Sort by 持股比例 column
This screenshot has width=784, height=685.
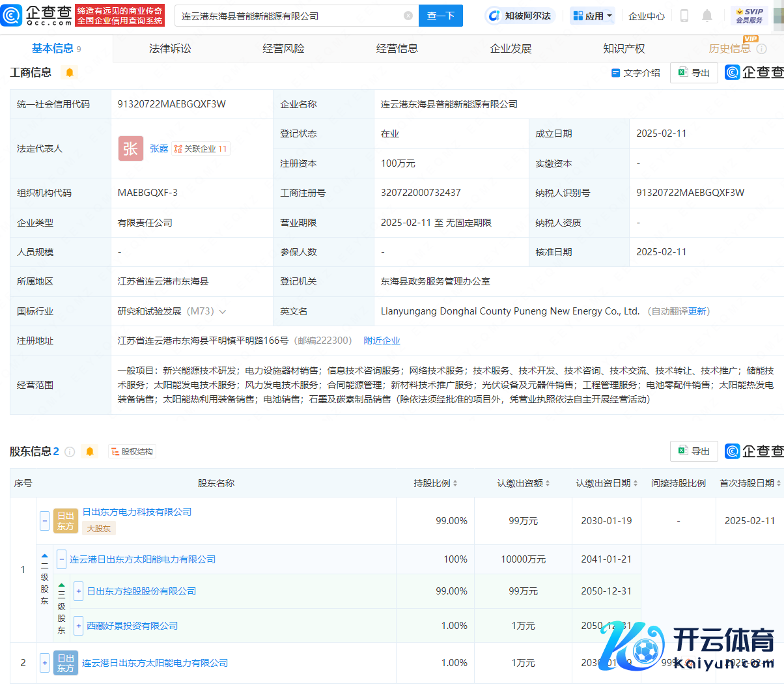tap(436, 483)
